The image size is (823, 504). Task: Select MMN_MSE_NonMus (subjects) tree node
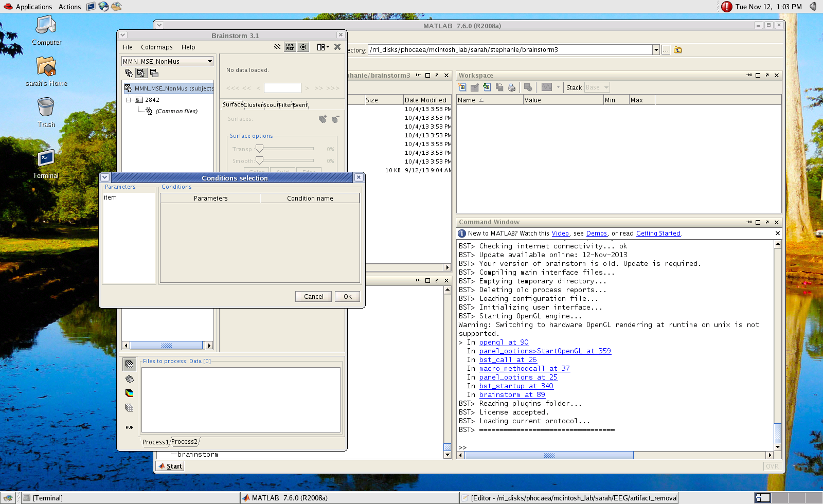(x=169, y=88)
